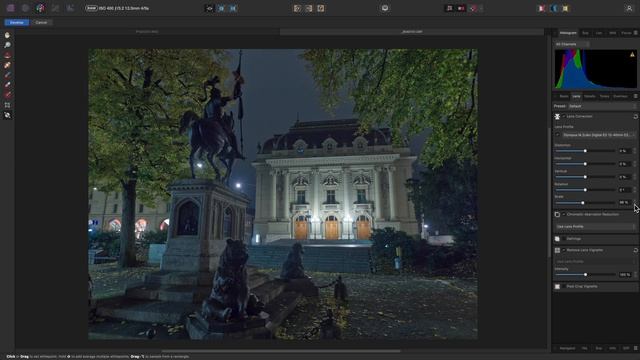640x360 pixels.
Task: Adjust the Distortion slider
Action: 585,151
